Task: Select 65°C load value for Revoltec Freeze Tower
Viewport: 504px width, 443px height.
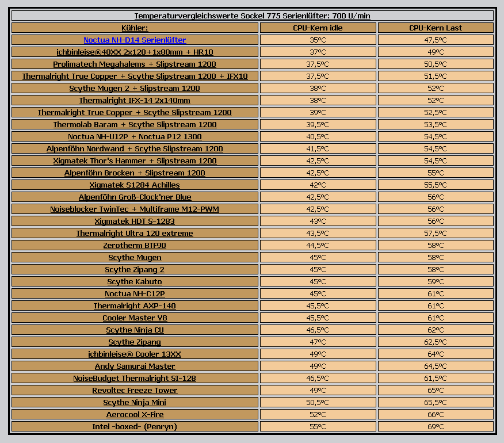Action: coord(436,390)
